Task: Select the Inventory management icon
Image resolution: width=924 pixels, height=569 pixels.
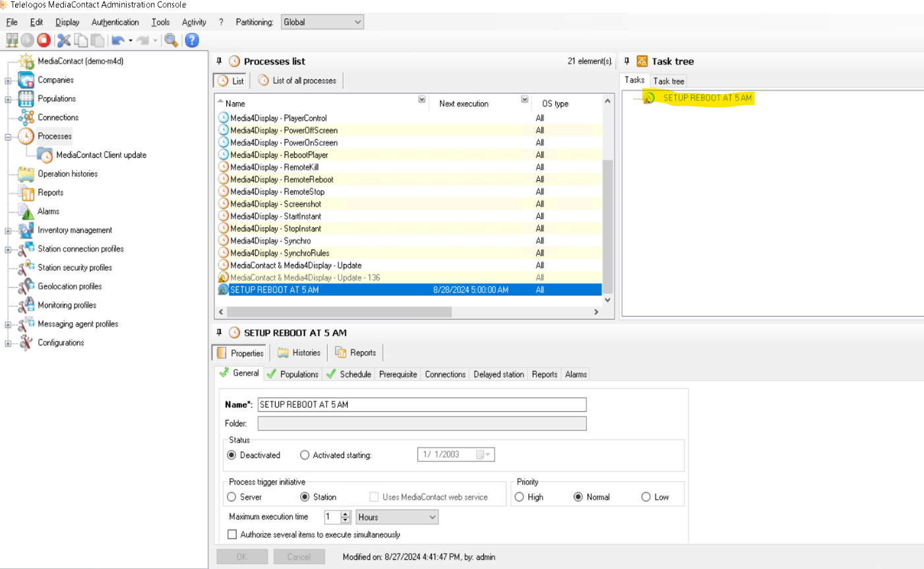Action: click(26, 230)
